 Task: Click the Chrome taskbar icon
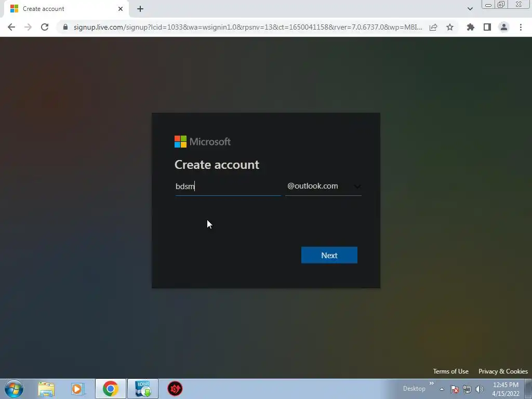[111, 389]
